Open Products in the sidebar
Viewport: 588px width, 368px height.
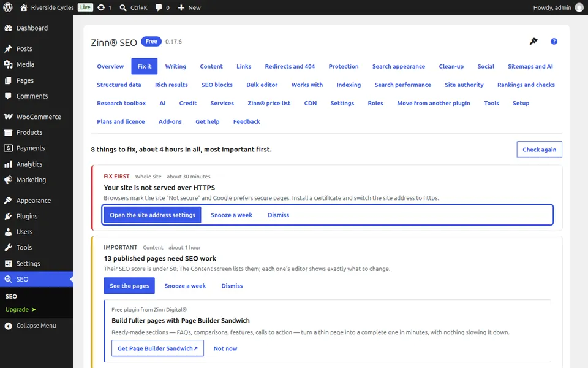(x=37, y=132)
